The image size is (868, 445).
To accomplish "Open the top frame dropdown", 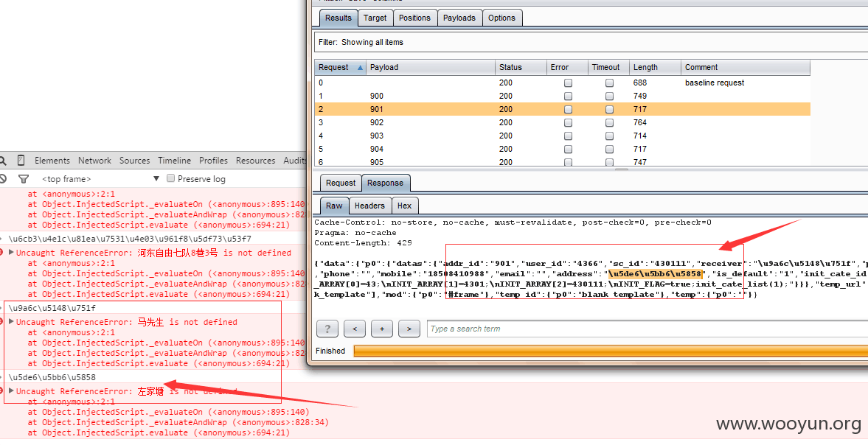I will click(100, 178).
